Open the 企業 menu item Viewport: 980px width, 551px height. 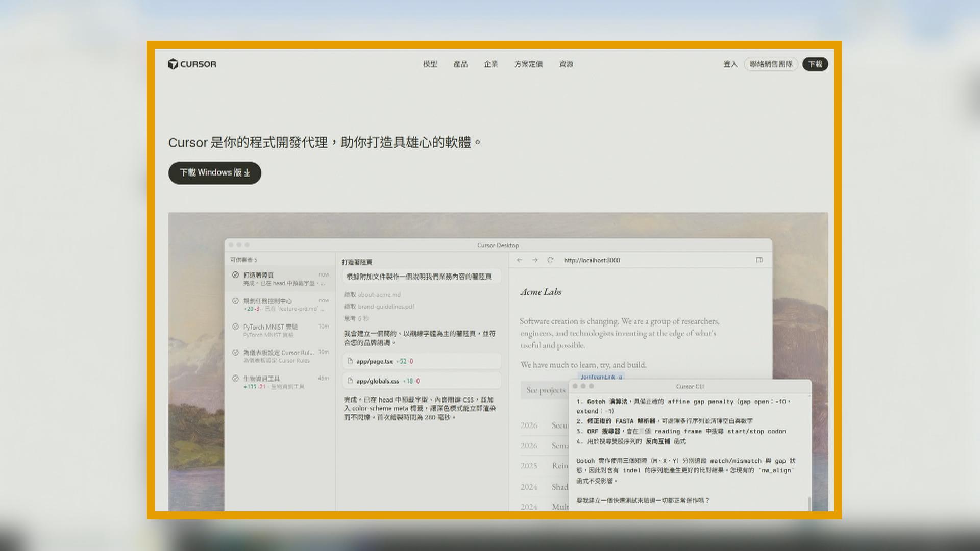click(x=491, y=64)
